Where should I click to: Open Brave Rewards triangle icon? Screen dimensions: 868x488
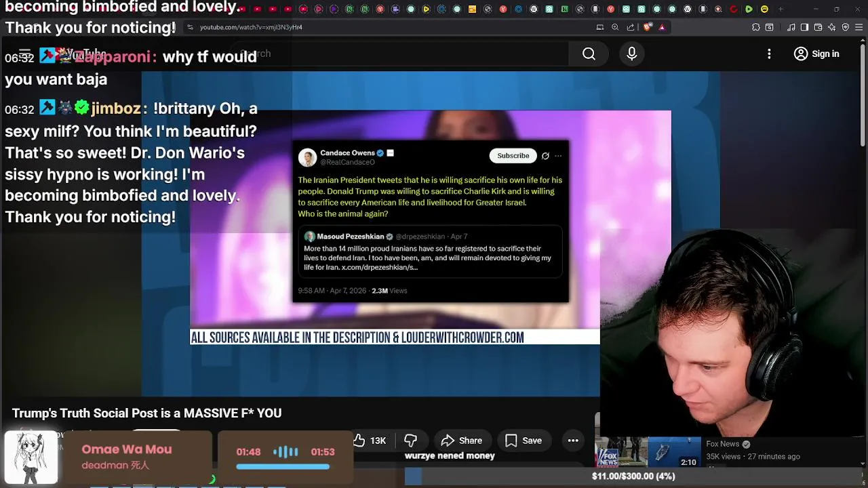662,27
